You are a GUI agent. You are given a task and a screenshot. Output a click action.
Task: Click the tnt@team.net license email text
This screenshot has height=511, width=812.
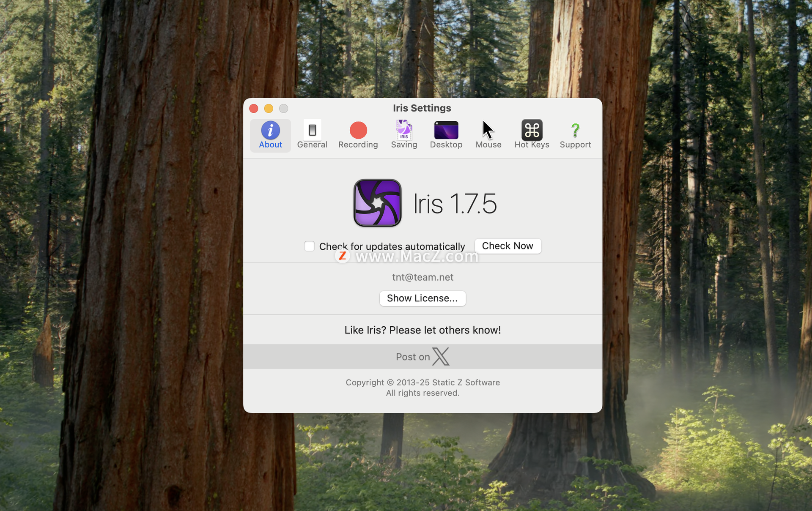tap(422, 277)
